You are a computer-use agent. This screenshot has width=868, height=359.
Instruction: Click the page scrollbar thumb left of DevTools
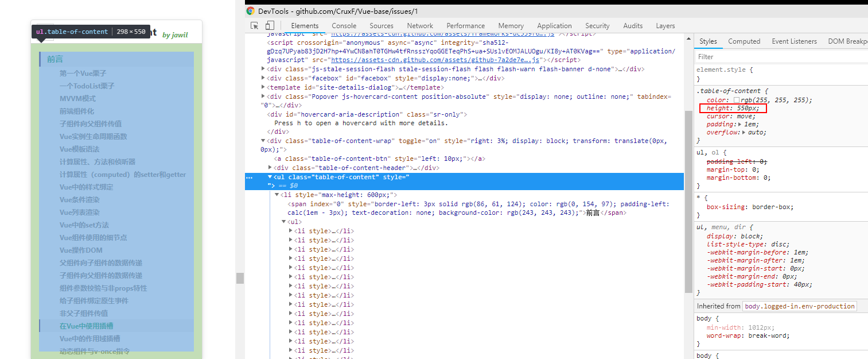coord(240,278)
